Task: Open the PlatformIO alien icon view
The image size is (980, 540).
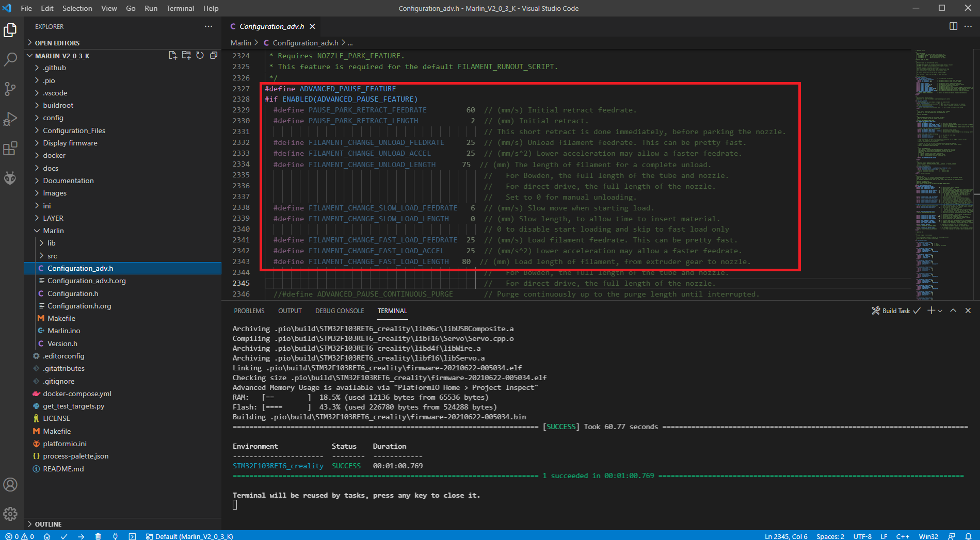Action: coord(10,178)
